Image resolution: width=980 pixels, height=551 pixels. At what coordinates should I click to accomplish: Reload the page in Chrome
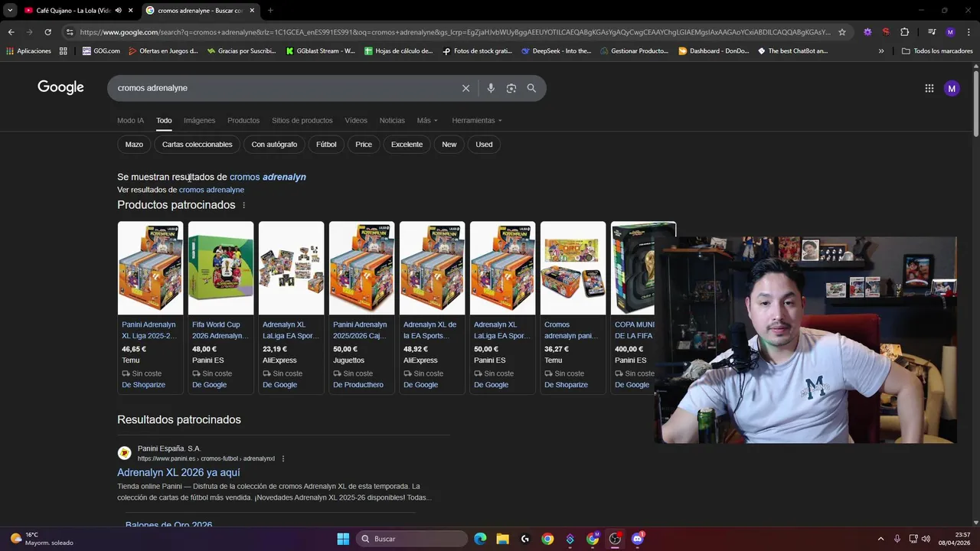click(x=47, y=32)
